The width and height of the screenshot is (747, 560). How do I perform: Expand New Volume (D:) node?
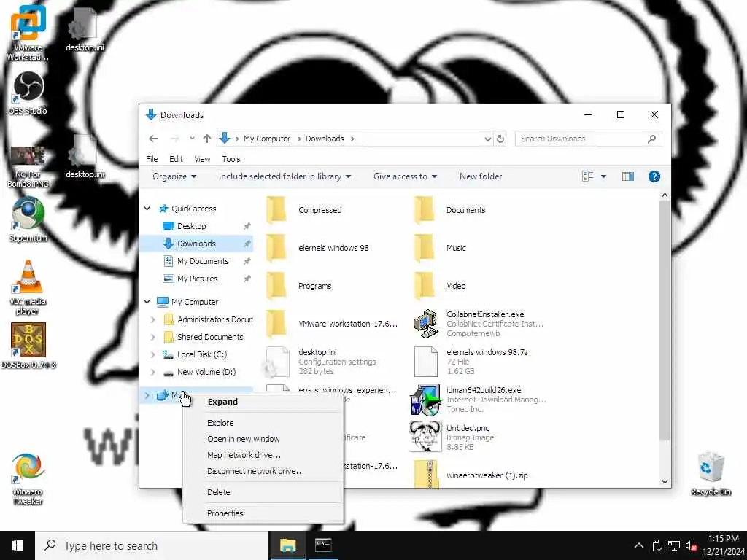tap(153, 373)
